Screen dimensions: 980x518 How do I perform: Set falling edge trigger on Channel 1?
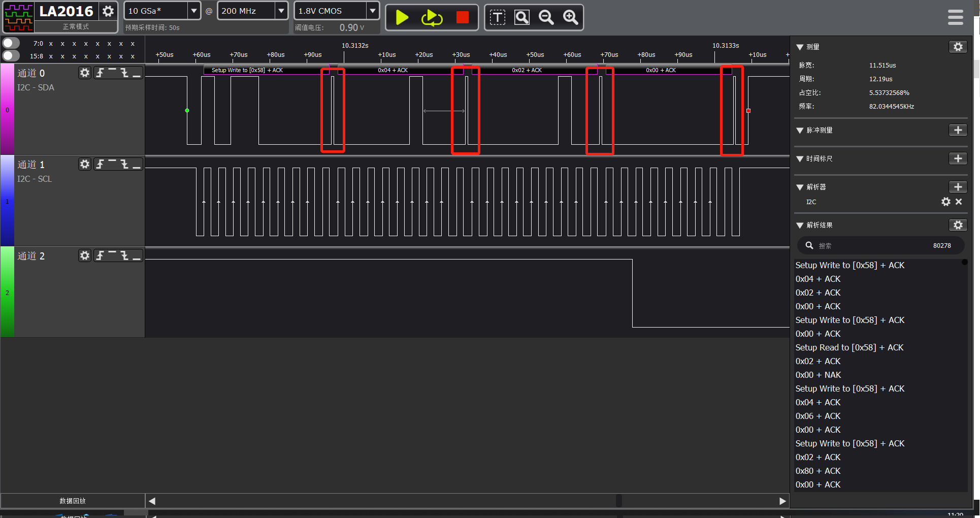point(124,164)
